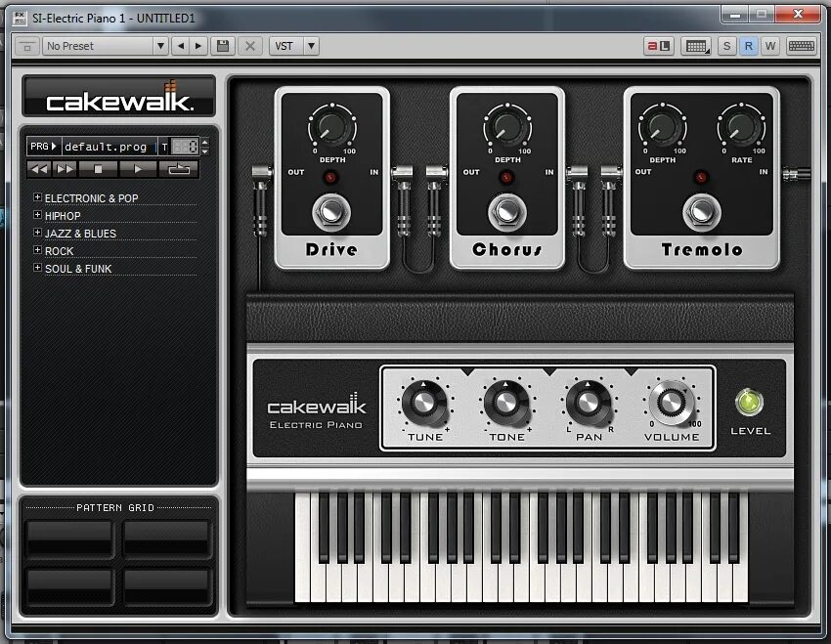This screenshot has height=644, width=831.
Task: Click the top-left pattern grid pad
Action: click(x=70, y=538)
